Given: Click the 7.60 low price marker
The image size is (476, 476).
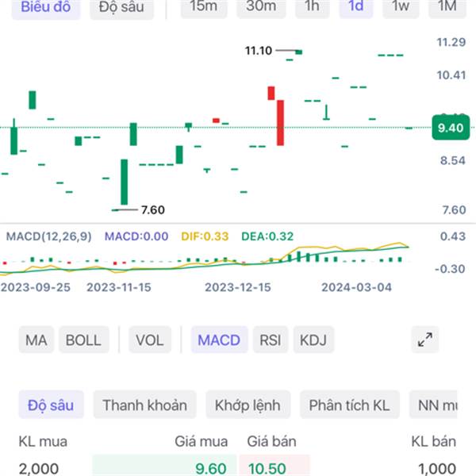Looking at the screenshot, I should point(153,209).
